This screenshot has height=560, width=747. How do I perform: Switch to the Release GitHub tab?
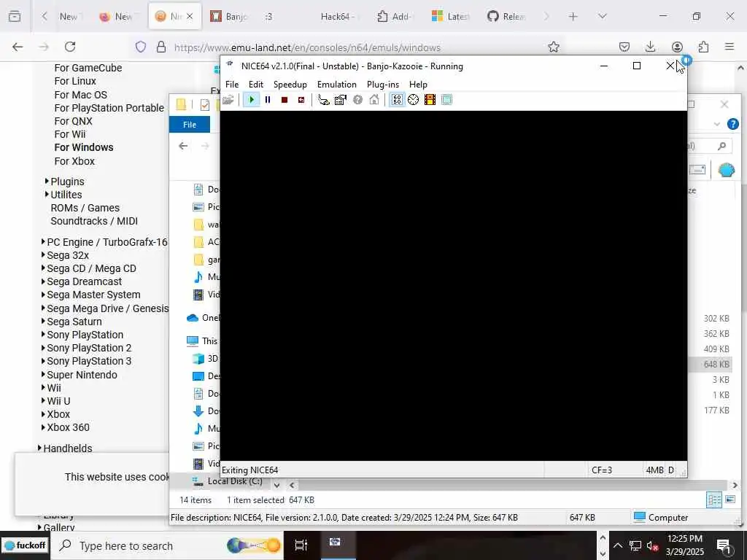pyautogui.click(x=506, y=17)
